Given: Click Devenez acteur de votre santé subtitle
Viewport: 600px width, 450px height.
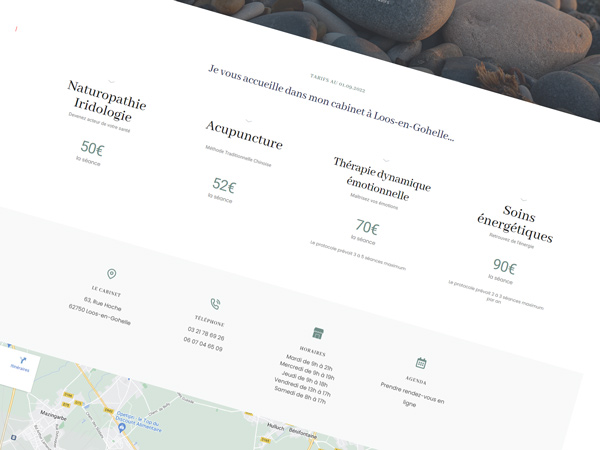Looking at the screenshot, I should [x=99, y=122].
